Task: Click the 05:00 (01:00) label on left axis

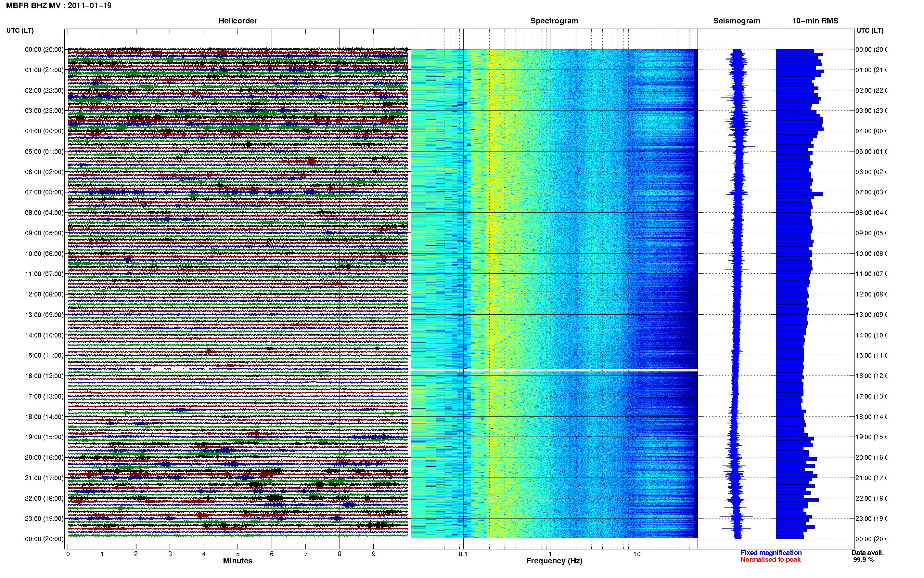Action: (x=44, y=151)
